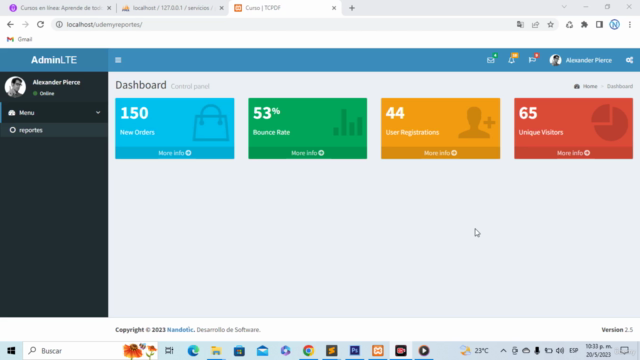Open the Gmail bookmark
Viewport: 640px width, 360px height.
coord(20,39)
